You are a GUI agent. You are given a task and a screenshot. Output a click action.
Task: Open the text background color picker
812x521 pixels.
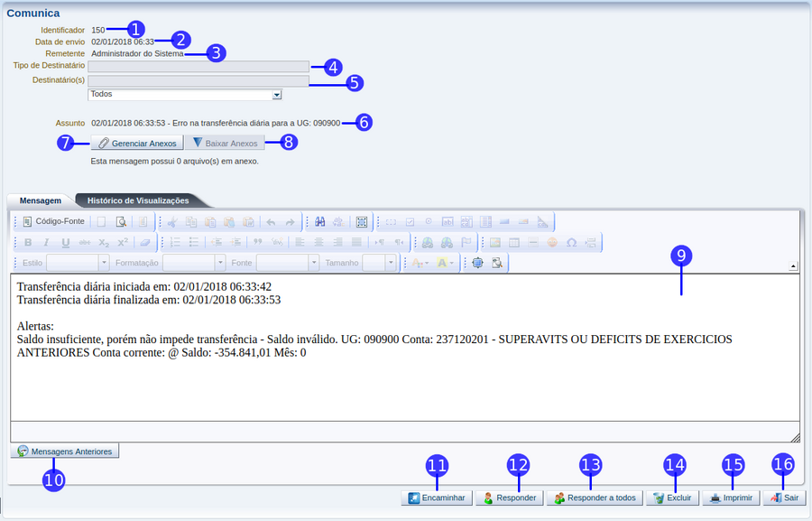tap(445, 263)
